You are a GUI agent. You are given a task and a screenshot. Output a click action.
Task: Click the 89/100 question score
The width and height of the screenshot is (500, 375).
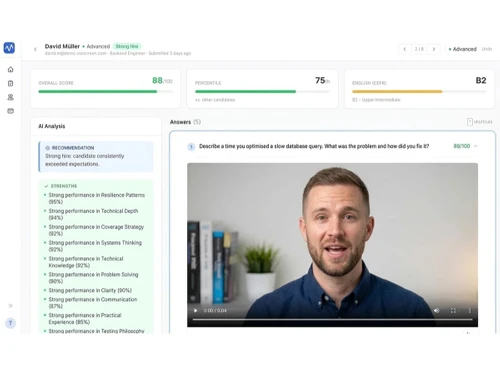[x=462, y=146]
